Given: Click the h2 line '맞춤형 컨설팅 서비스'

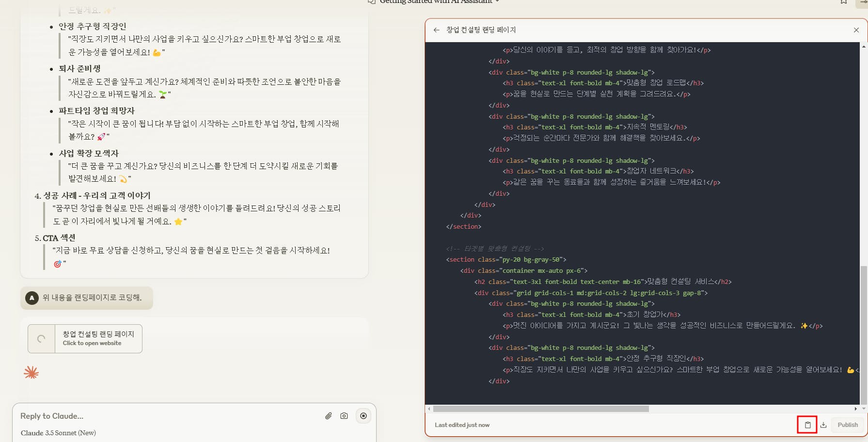Looking at the screenshot, I should (x=603, y=282).
